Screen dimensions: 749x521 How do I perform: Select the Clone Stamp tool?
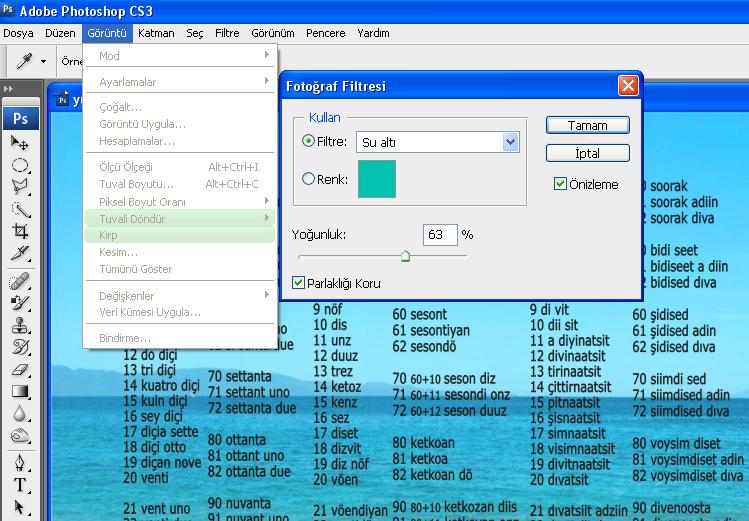click(20, 326)
